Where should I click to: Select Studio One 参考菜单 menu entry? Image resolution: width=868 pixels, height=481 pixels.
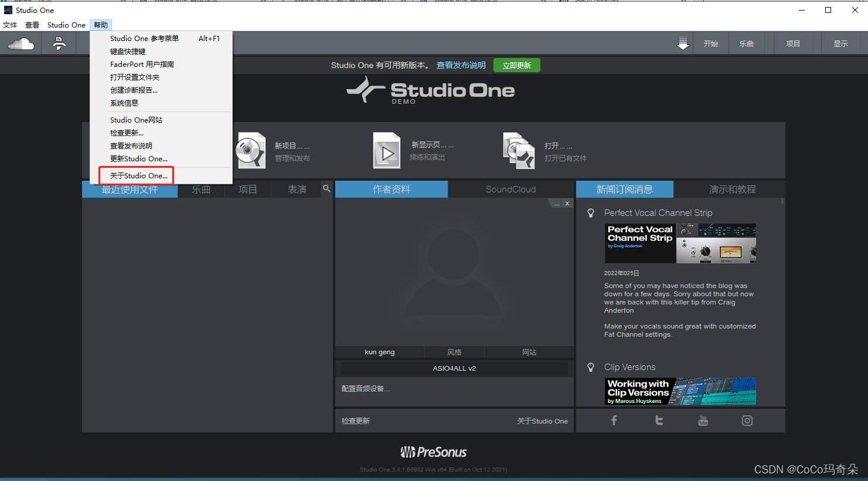tap(161, 38)
